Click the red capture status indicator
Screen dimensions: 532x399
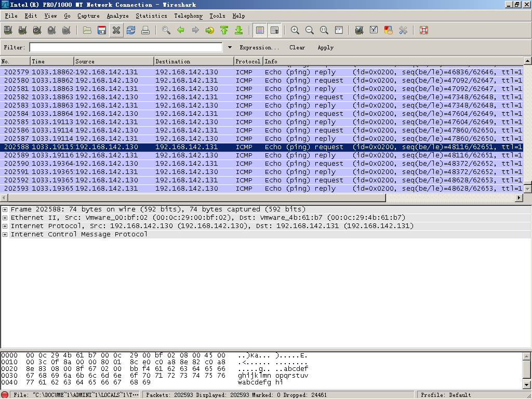[5, 395]
